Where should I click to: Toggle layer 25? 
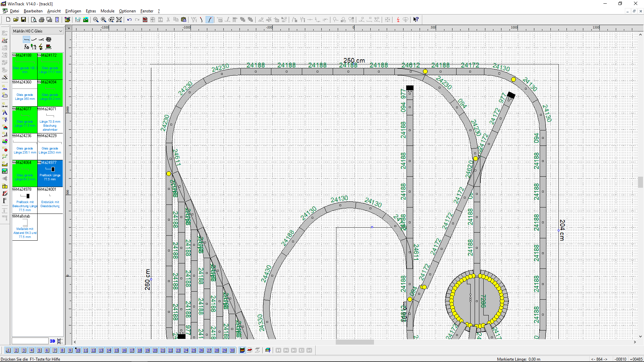point(194,350)
